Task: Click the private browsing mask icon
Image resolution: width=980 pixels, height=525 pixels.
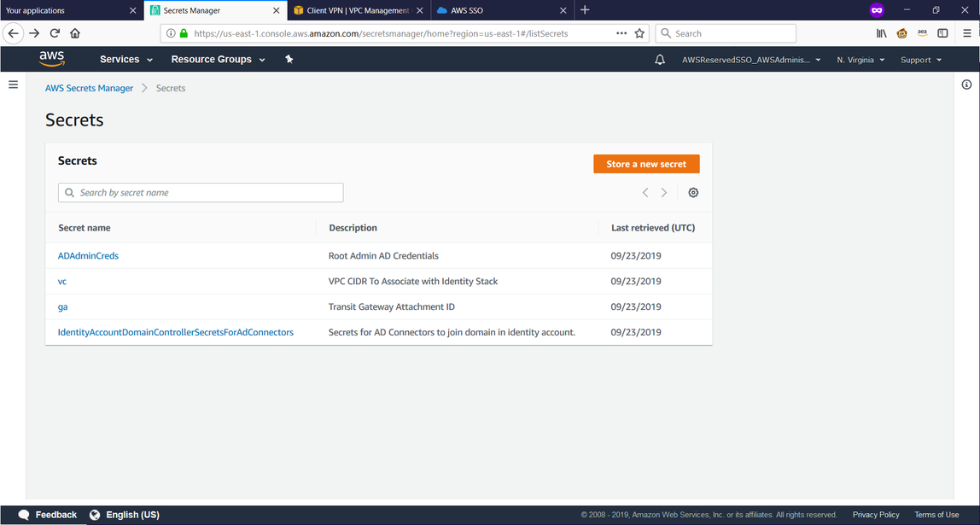Action: [877, 10]
